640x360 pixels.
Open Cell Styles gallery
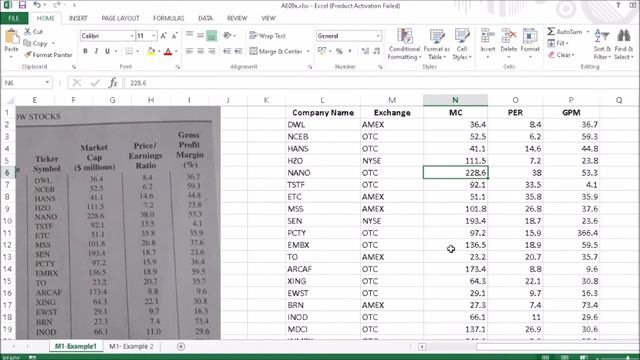point(462,44)
